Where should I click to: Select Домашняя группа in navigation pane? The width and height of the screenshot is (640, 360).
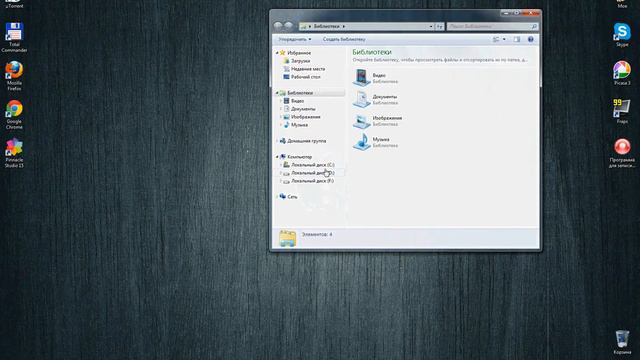pyautogui.click(x=307, y=141)
